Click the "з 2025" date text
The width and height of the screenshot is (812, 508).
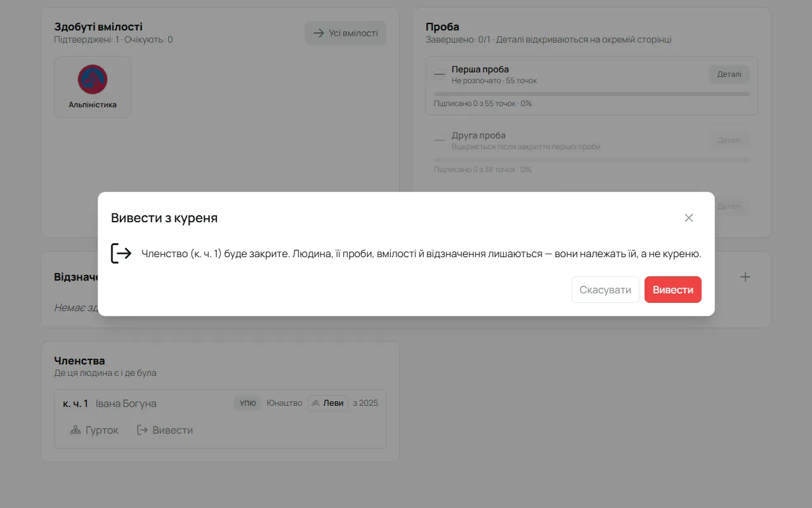[x=365, y=403]
